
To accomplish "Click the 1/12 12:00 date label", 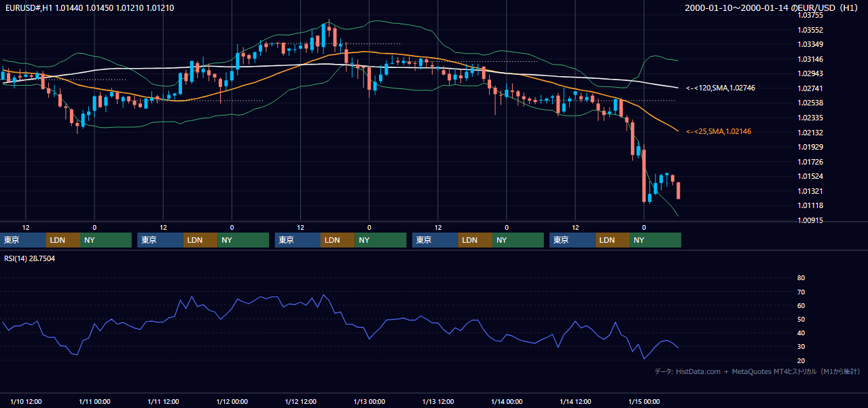I will coord(300,402).
